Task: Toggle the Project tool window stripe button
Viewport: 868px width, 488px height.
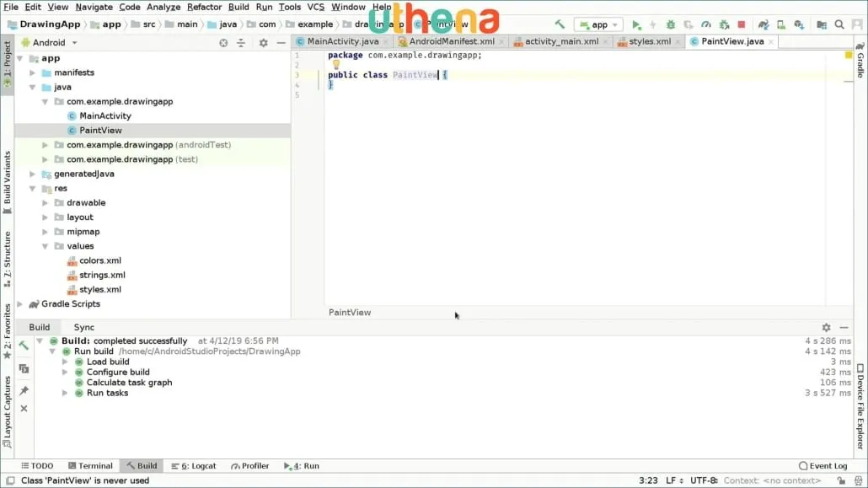Action: coord(8,64)
